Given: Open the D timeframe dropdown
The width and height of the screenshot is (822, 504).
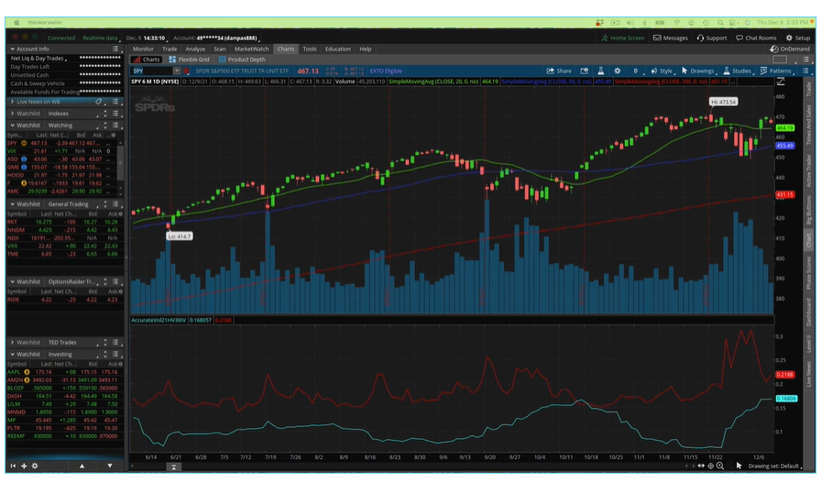Looking at the screenshot, I should 637,71.
